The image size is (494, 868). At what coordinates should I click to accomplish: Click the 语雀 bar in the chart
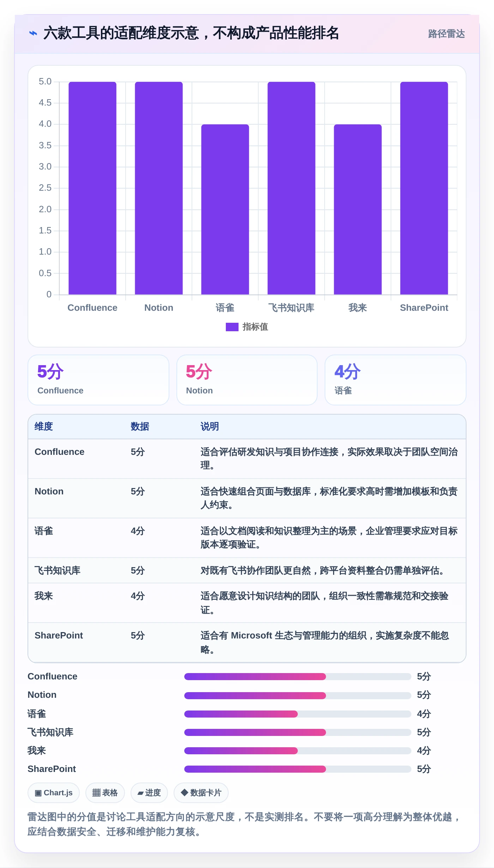(225, 209)
